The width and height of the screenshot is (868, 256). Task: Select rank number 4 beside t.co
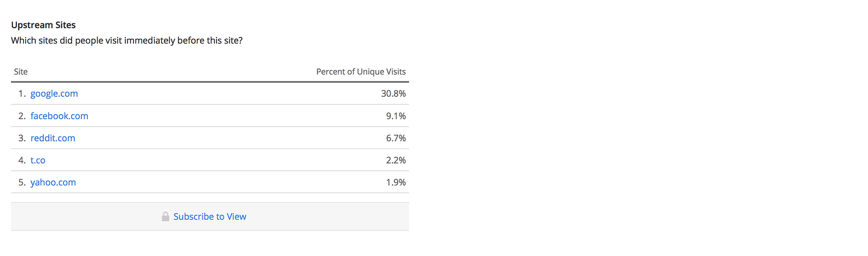(22, 160)
